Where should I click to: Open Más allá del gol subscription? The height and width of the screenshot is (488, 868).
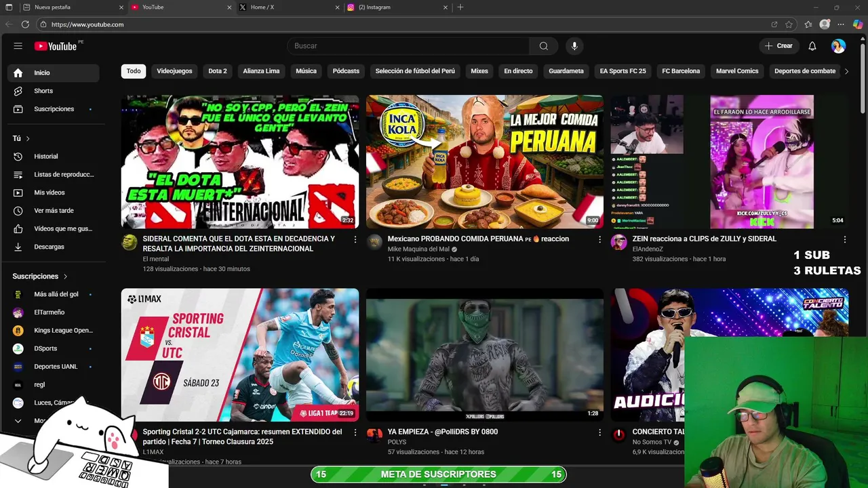tap(53, 294)
